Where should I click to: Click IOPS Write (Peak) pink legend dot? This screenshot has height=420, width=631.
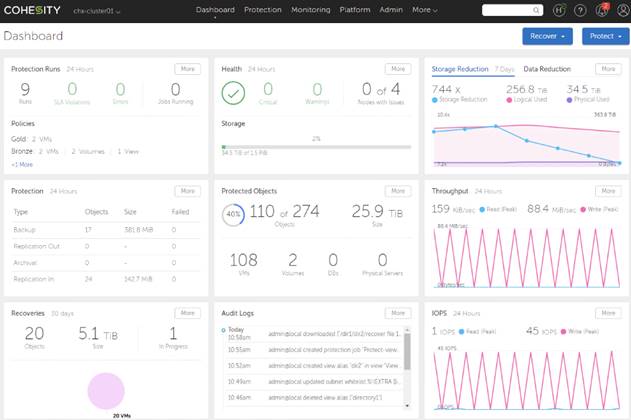click(x=563, y=331)
